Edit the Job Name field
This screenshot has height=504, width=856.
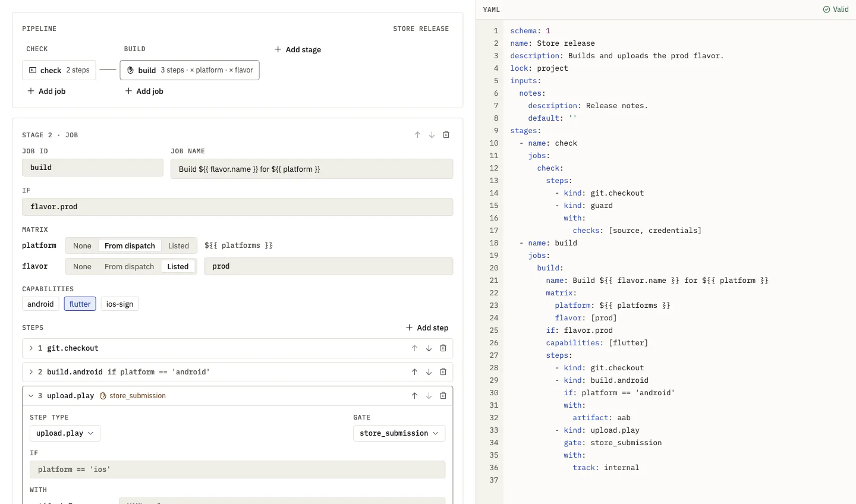[x=312, y=169]
